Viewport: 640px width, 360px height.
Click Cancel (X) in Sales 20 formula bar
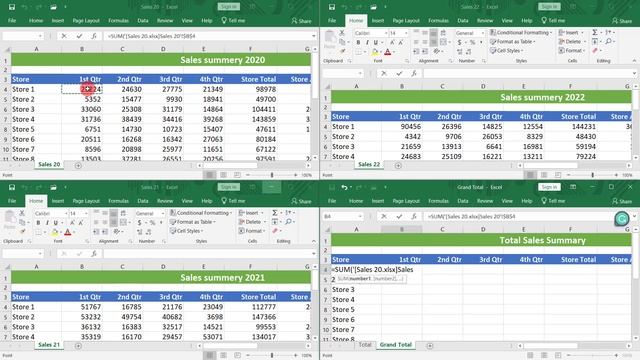point(64,36)
